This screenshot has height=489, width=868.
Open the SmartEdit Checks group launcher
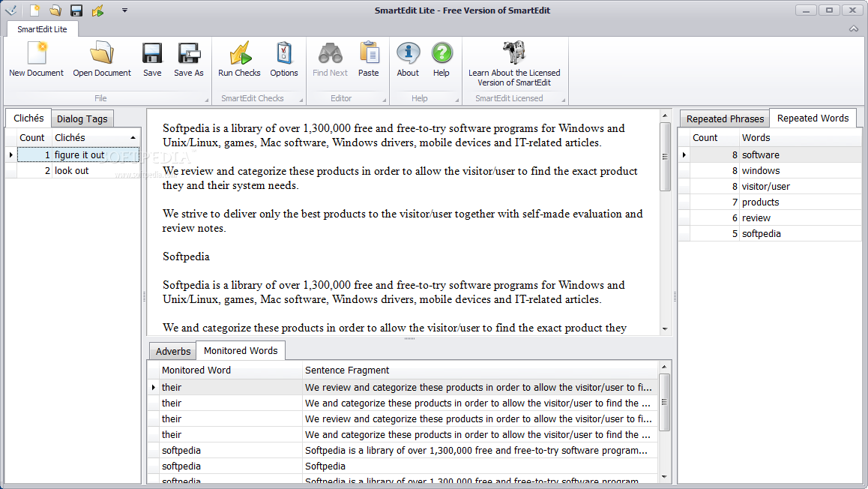click(301, 100)
